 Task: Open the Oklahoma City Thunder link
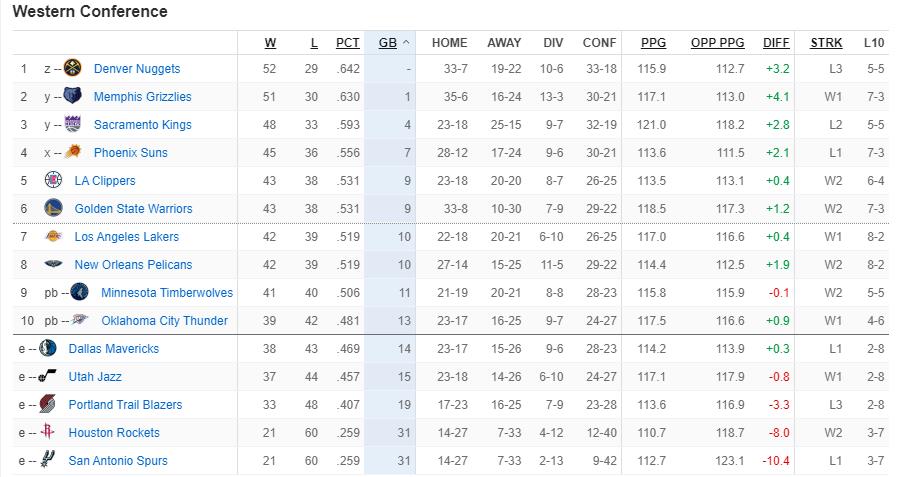pyautogui.click(x=164, y=321)
